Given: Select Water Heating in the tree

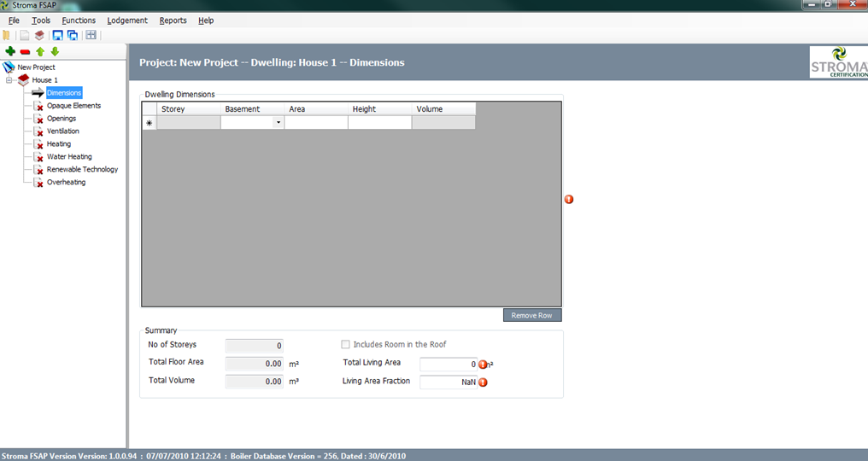Looking at the screenshot, I should click(x=69, y=156).
